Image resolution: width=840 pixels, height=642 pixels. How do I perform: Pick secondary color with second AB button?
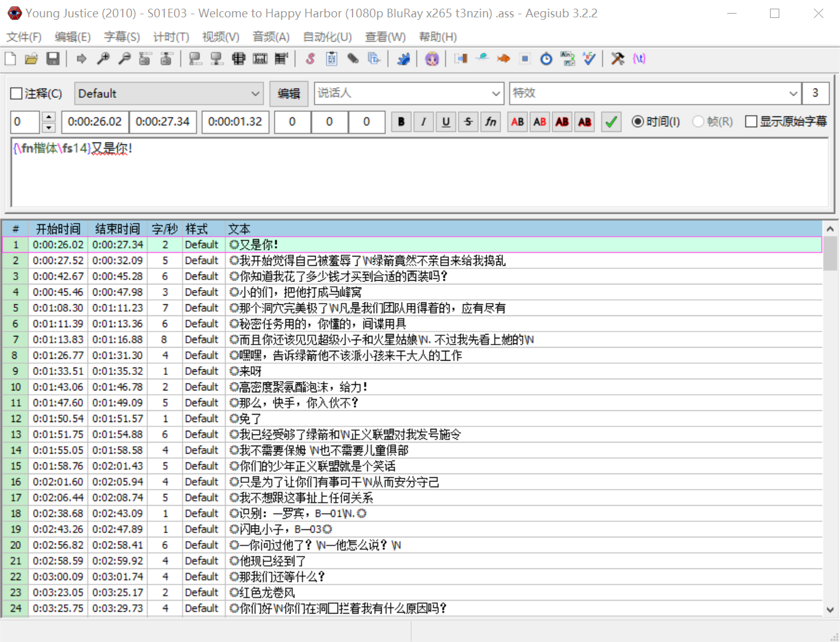click(x=540, y=121)
